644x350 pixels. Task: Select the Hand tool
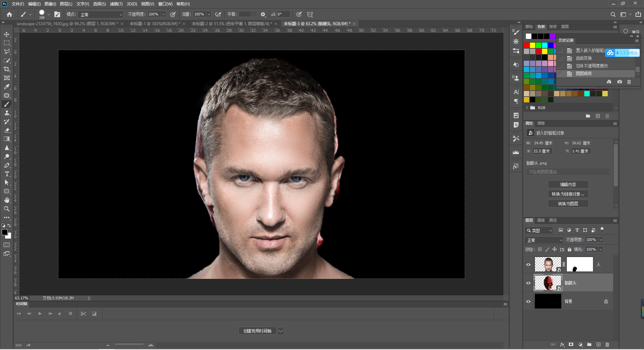click(x=7, y=200)
